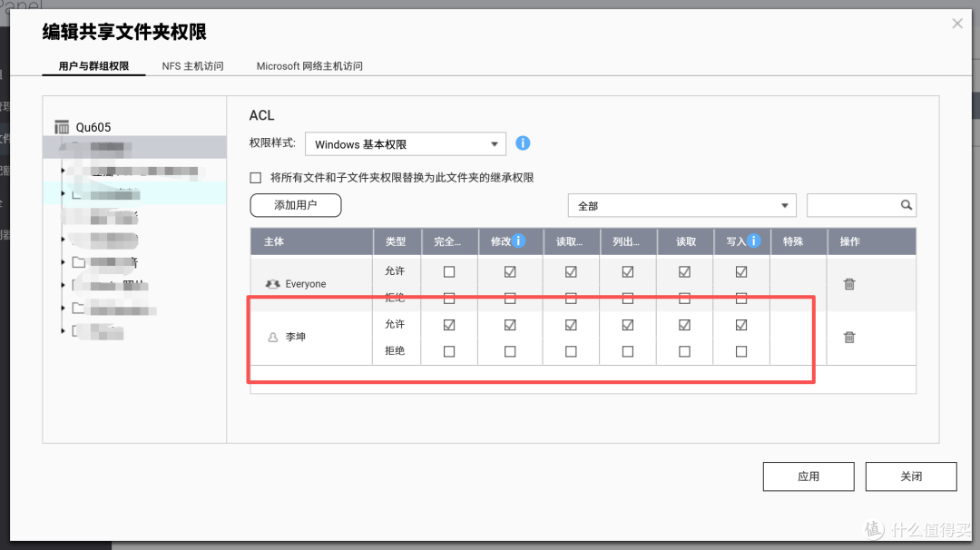Image resolution: width=980 pixels, height=550 pixels.
Task: Click the 添加用户 button
Action: [296, 205]
